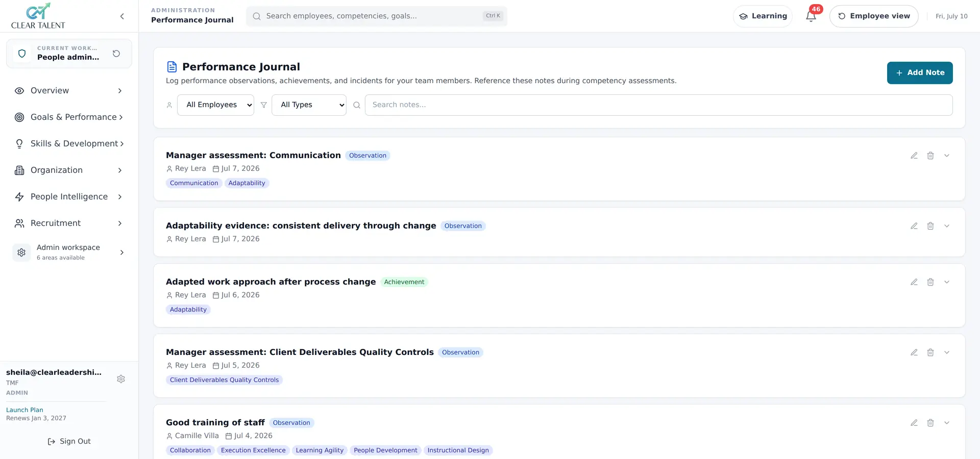Open account settings gear icon
Viewport: 980px width, 459px height.
click(121, 379)
